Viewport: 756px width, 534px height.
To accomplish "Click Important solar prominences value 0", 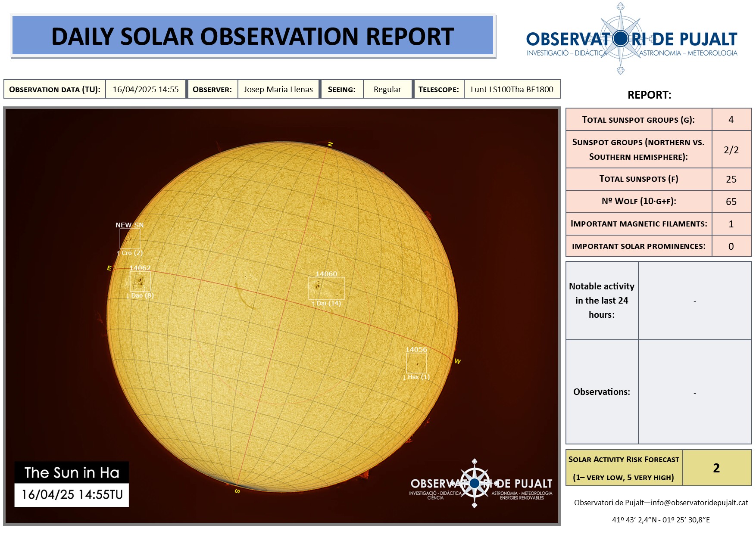I will [731, 246].
